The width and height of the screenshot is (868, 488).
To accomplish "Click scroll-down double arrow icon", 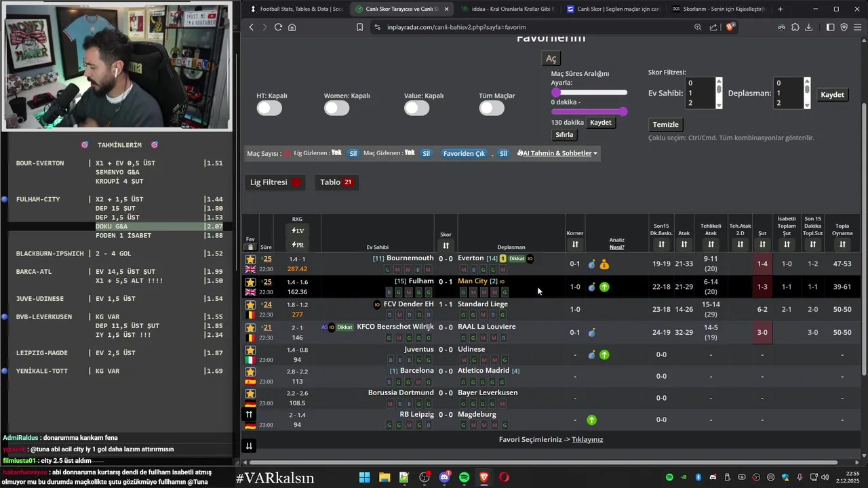I will [249, 446].
